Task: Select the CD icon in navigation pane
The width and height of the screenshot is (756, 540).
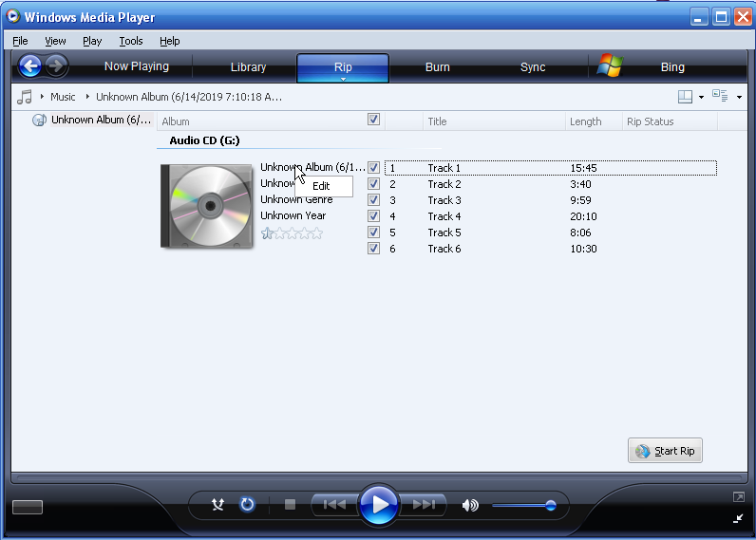Action: [39, 120]
